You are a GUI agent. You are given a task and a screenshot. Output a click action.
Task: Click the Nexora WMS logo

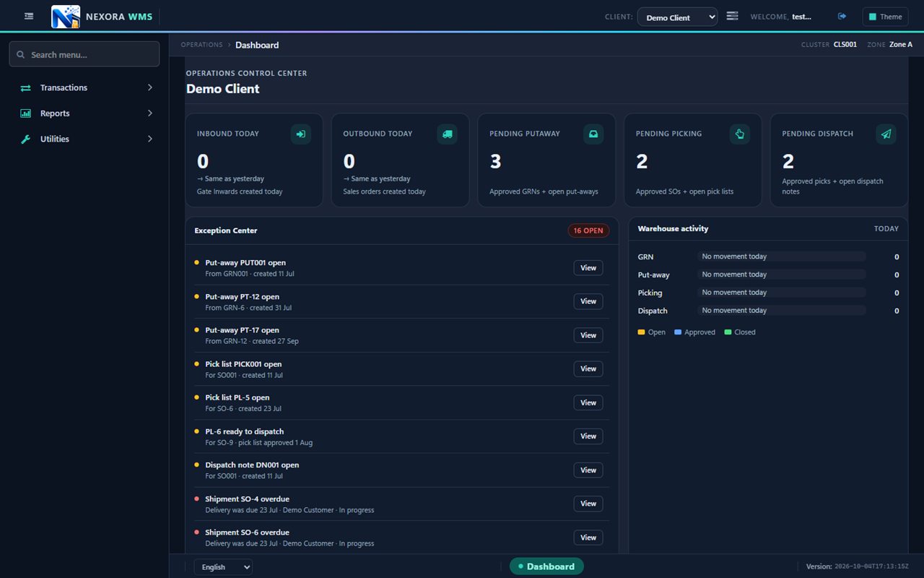click(x=66, y=17)
